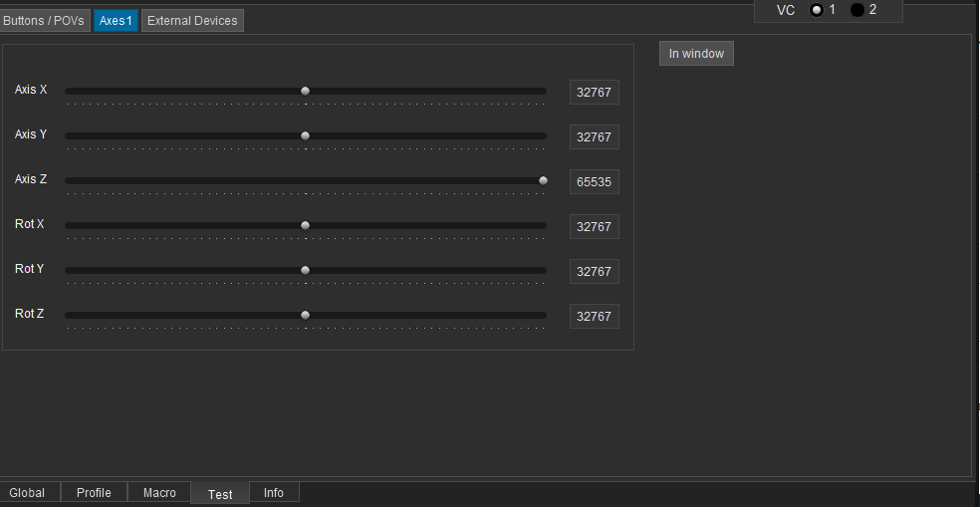Click the In window button
This screenshot has width=980, height=507.
point(696,54)
